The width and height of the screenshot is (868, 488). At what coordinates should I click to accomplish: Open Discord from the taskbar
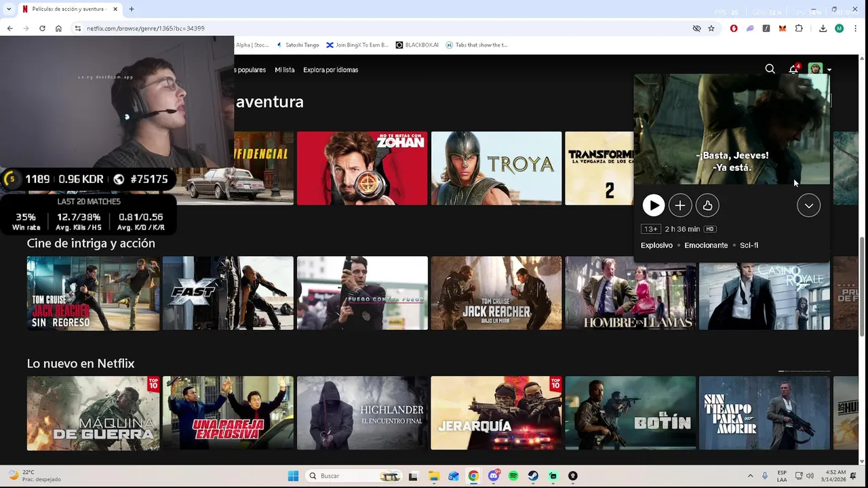[x=494, y=476]
